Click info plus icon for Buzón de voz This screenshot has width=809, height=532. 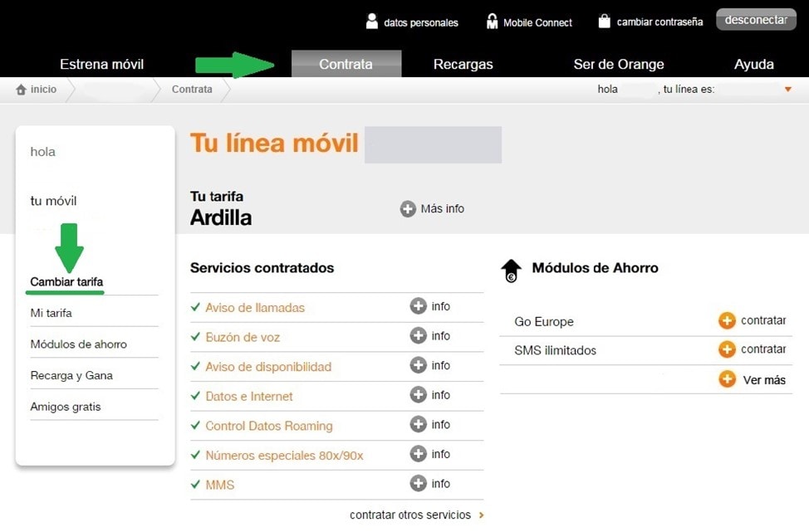click(418, 336)
